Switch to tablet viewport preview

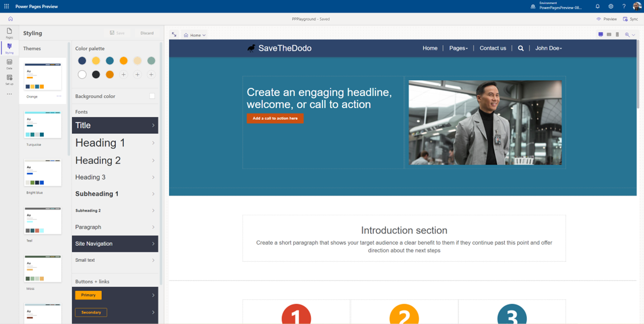point(609,35)
